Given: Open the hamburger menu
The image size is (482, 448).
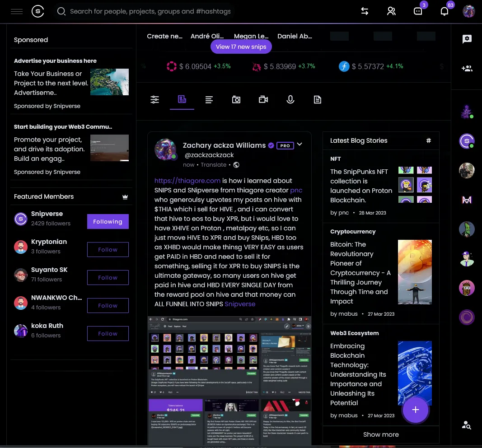Looking at the screenshot, I should [17, 11].
